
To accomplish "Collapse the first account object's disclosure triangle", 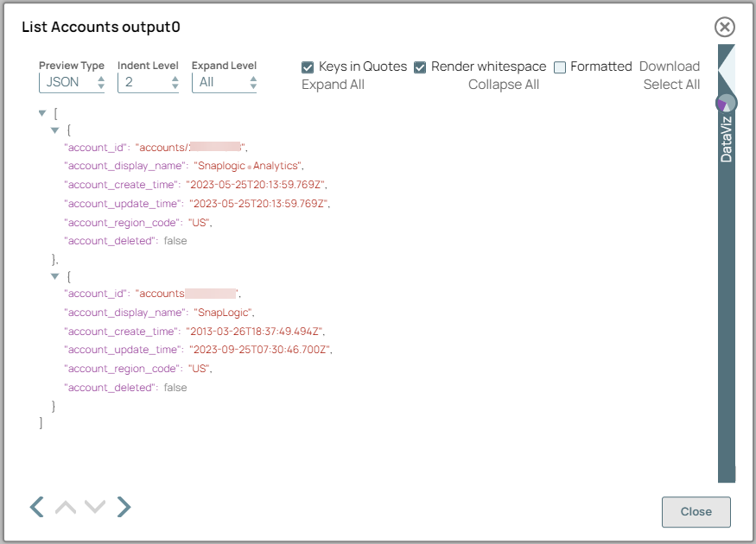I will (x=54, y=131).
